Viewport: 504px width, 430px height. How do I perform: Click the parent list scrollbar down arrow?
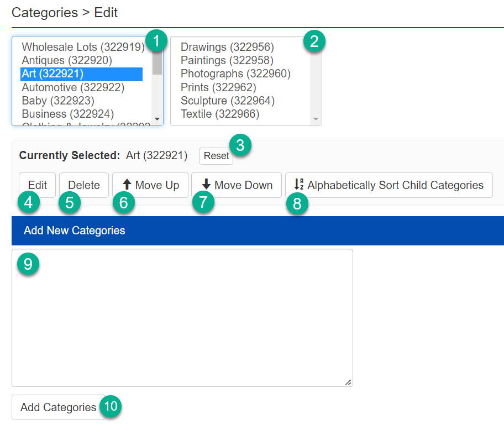tap(158, 118)
